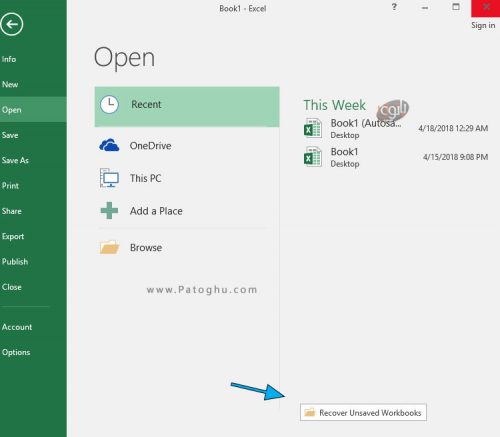500x437 pixels.
Task: Select the Recent location label
Action: tap(146, 104)
